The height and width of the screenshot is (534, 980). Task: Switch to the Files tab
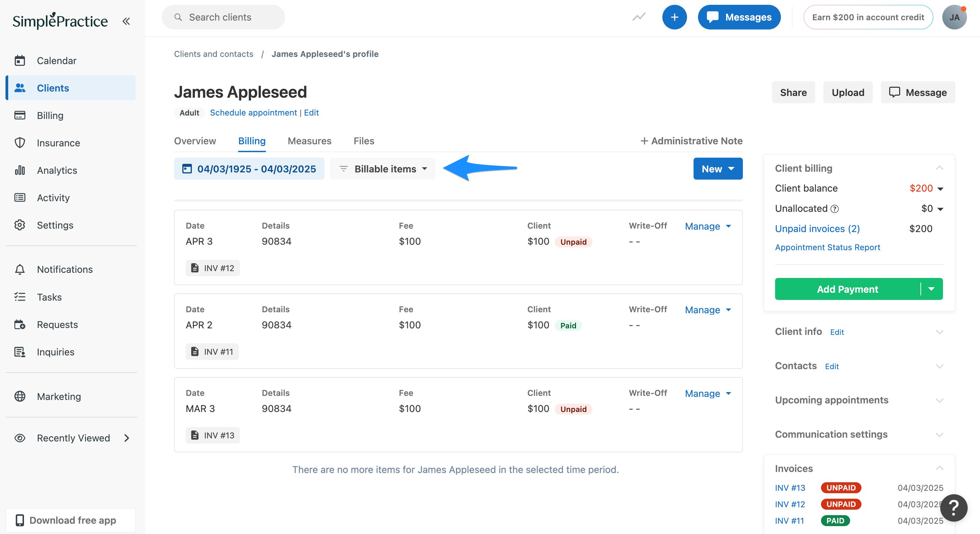(x=364, y=141)
